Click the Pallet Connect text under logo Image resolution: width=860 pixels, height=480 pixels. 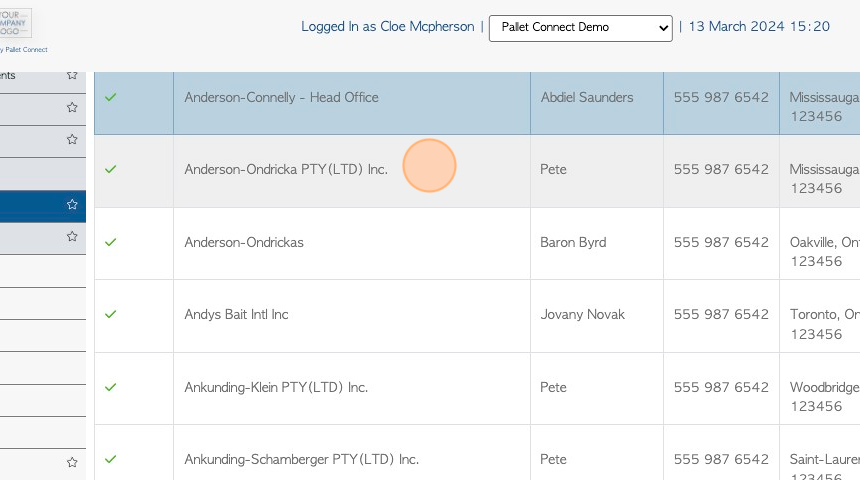[25, 49]
